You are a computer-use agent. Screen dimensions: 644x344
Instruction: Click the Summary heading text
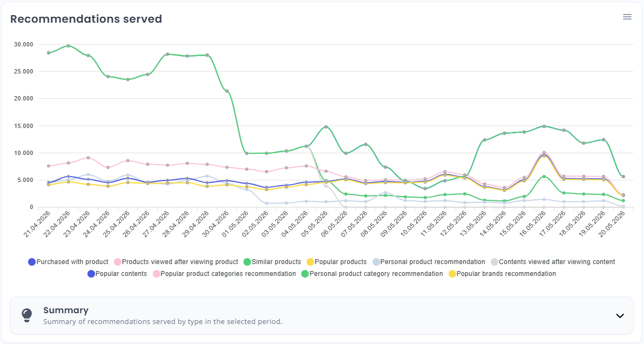[x=66, y=311]
